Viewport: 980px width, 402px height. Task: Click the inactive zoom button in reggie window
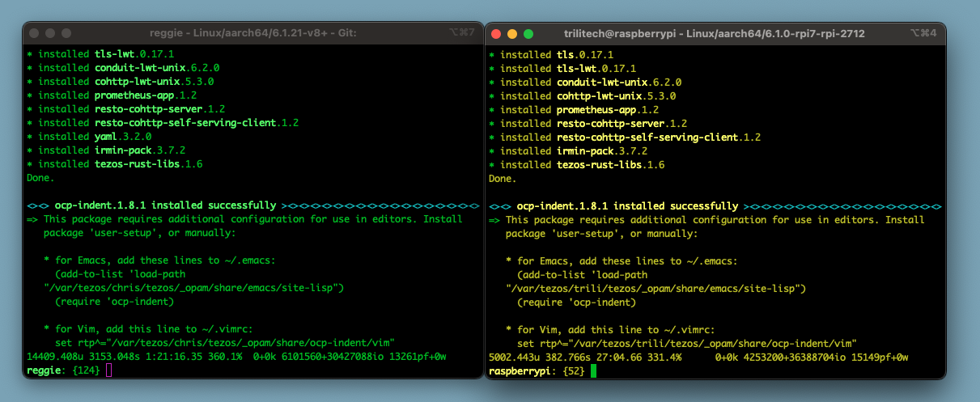click(66, 33)
